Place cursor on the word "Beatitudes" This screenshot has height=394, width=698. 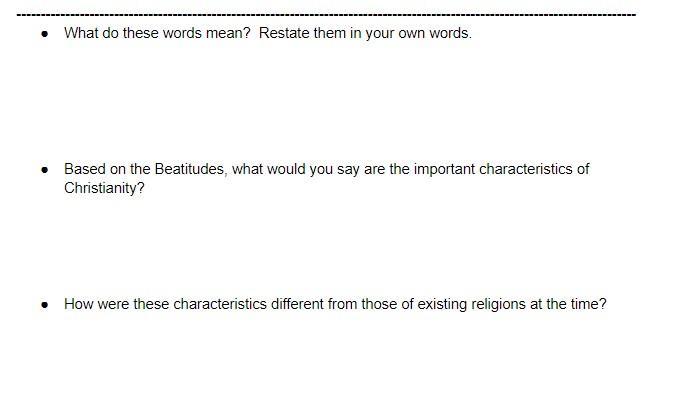[x=191, y=169]
